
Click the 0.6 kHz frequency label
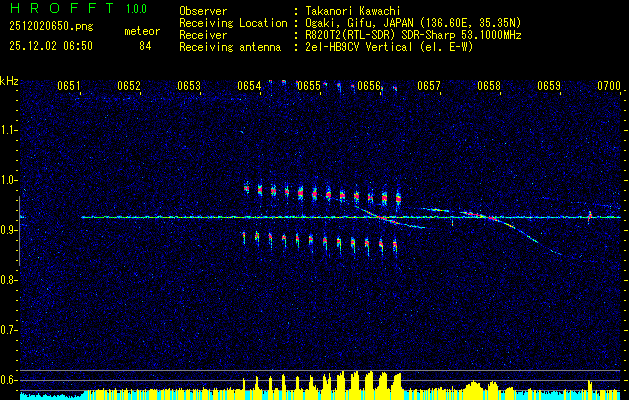tap(9, 380)
